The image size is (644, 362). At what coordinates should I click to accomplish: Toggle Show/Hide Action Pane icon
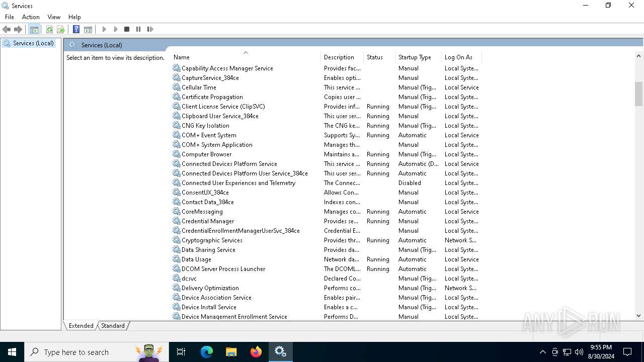(x=88, y=29)
